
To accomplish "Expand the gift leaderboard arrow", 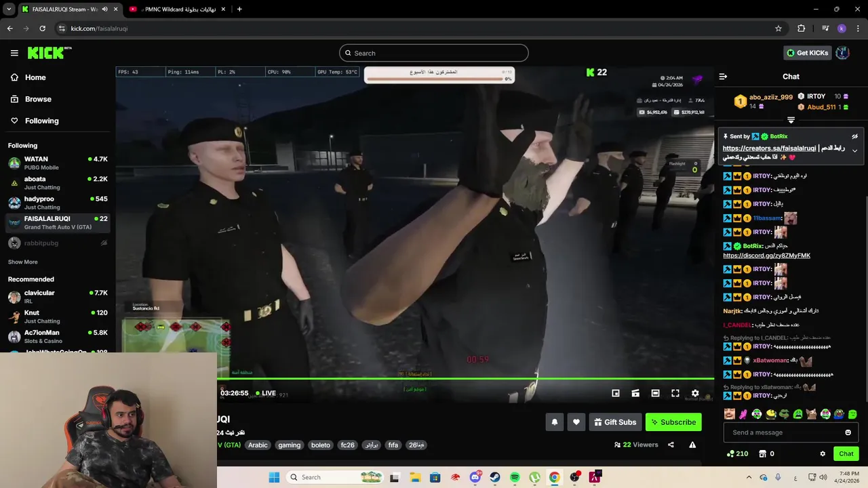I will 791,120.
